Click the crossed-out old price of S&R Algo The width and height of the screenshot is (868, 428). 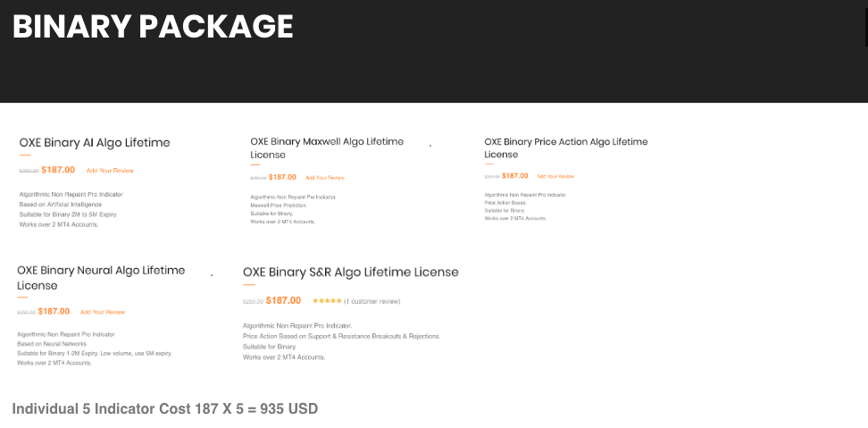point(253,302)
